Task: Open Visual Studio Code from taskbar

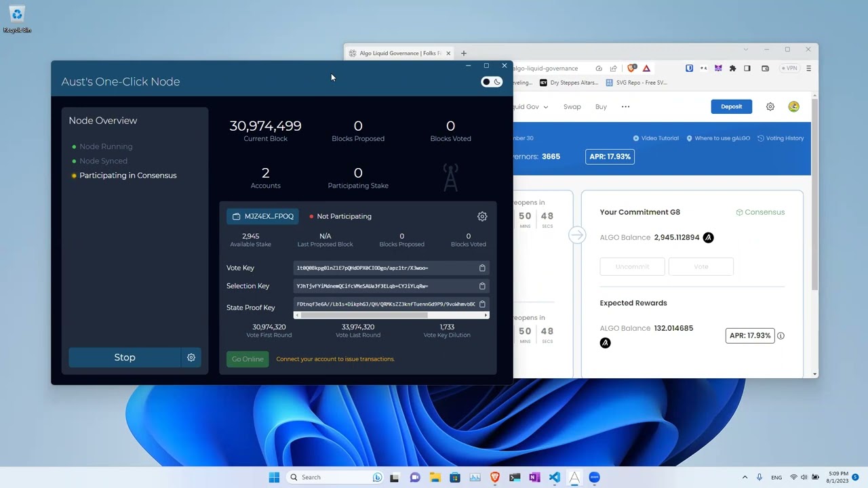Action: point(554,477)
